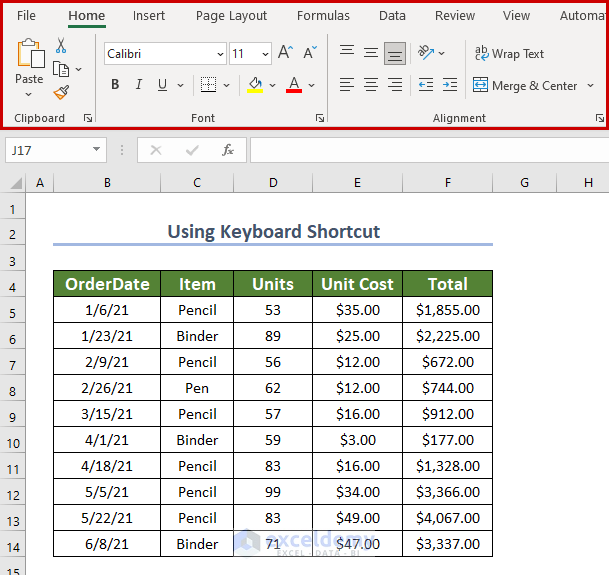Click the Cut scissors icon
The image size is (609, 575).
click(x=61, y=46)
